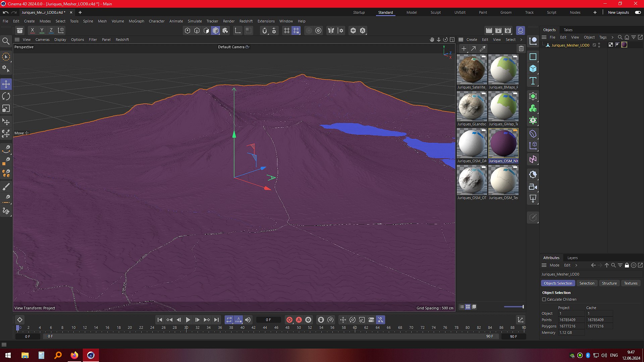Create new material with plus icon
Screen dimensions: 644x362
464,49
